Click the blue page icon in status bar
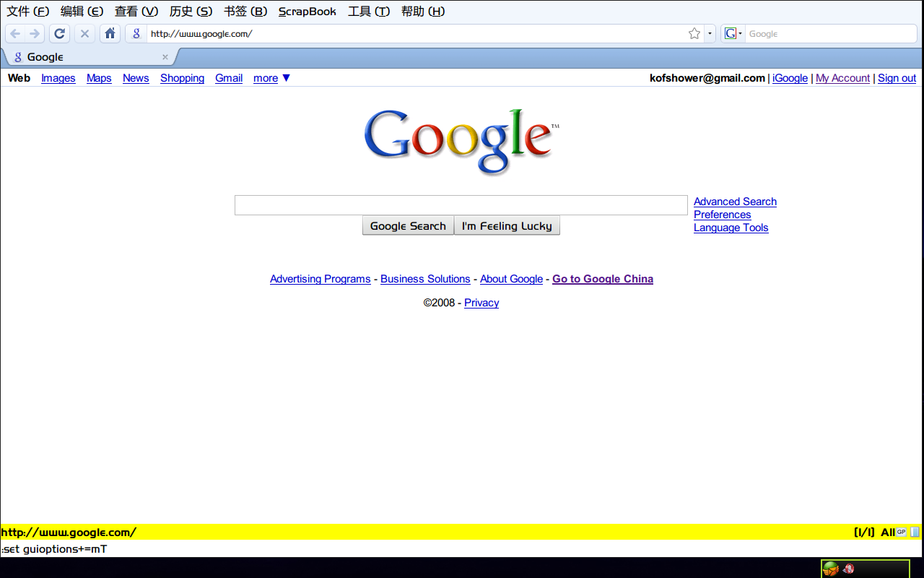 click(x=915, y=532)
